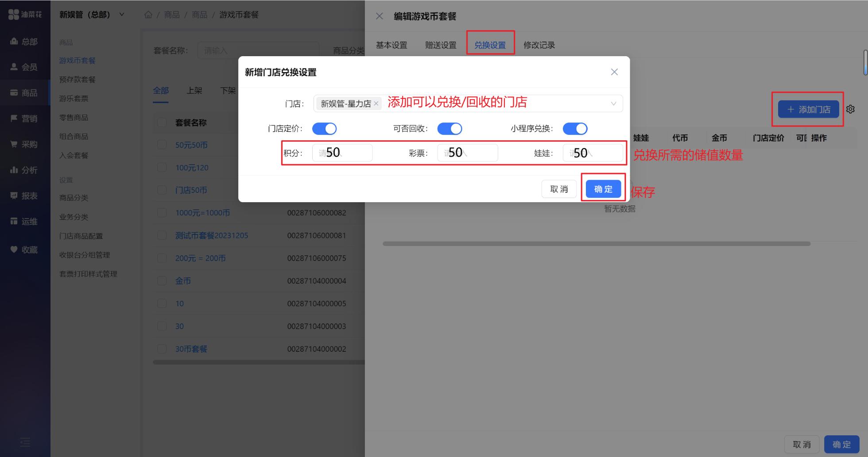Open 业务分类 in the submenu
The image size is (868, 457).
coord(74,217)
